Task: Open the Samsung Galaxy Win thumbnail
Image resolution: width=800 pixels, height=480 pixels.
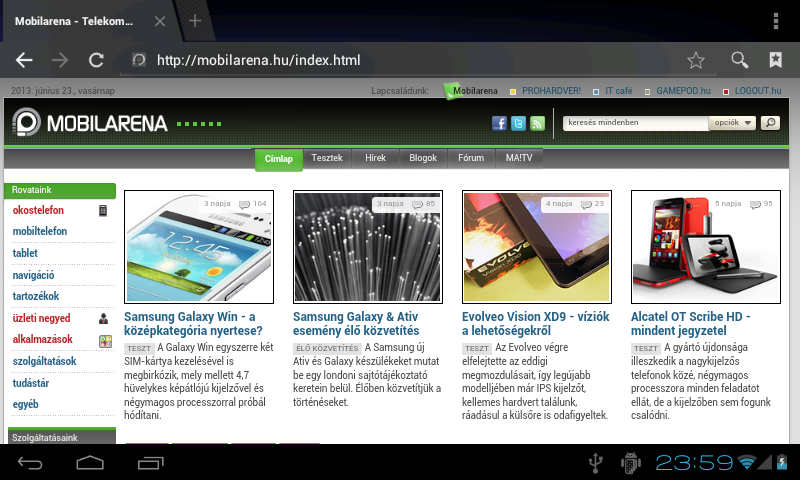Action: coord(199,247)
